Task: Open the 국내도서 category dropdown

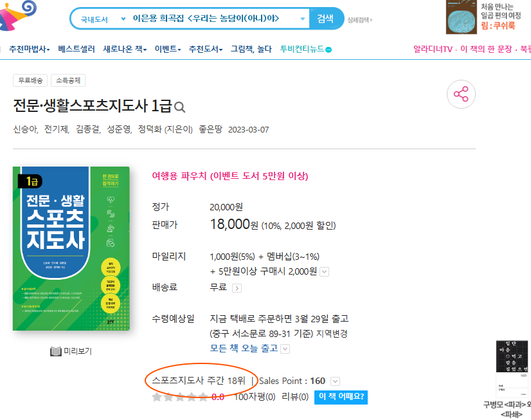Action: (x=103, y=19)
